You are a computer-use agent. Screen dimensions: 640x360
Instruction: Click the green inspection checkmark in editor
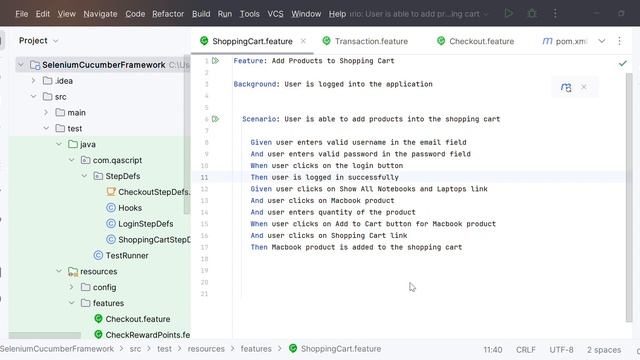(622, 63)
